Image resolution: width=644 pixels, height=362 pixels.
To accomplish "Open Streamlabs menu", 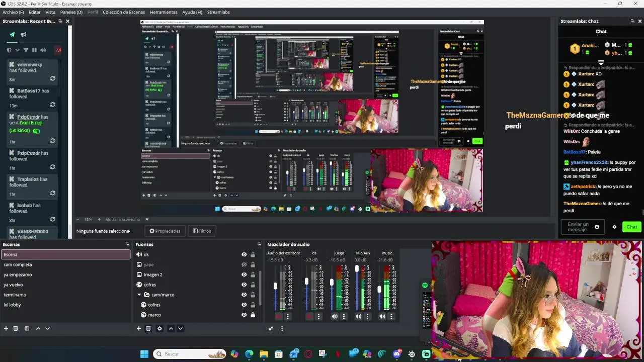I will point(218,12).
